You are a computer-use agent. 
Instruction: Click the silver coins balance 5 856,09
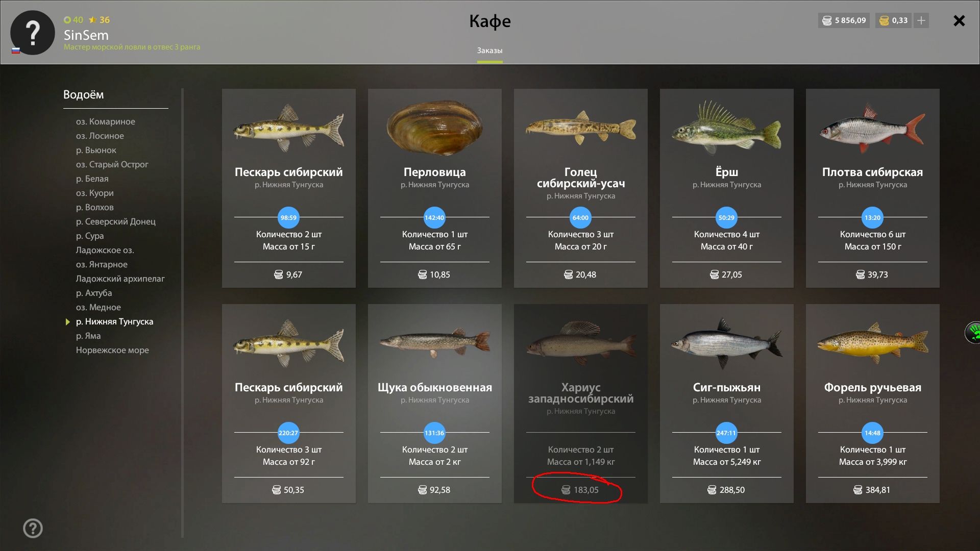click(844, 20)
